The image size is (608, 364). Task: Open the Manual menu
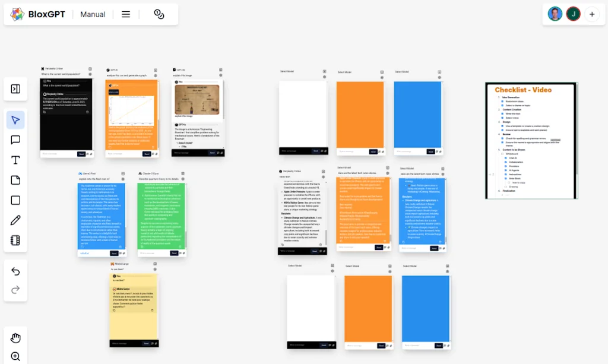[93, 14]
